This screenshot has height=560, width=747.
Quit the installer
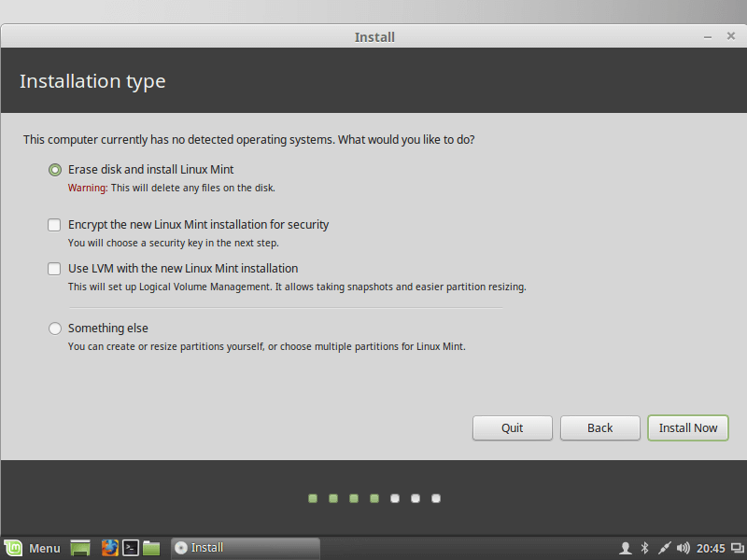coord(512,427)
